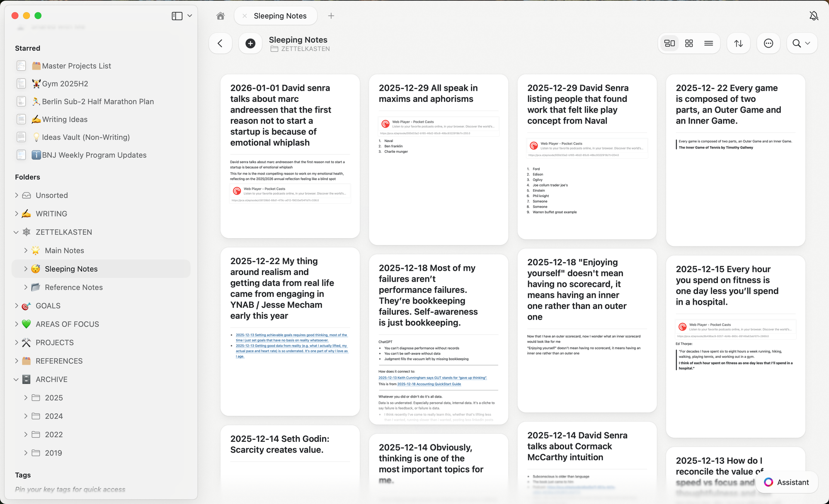Viewport: 829px width, 504px height.
Task: Switch to list view layout
Action: [x=708, y=43]
